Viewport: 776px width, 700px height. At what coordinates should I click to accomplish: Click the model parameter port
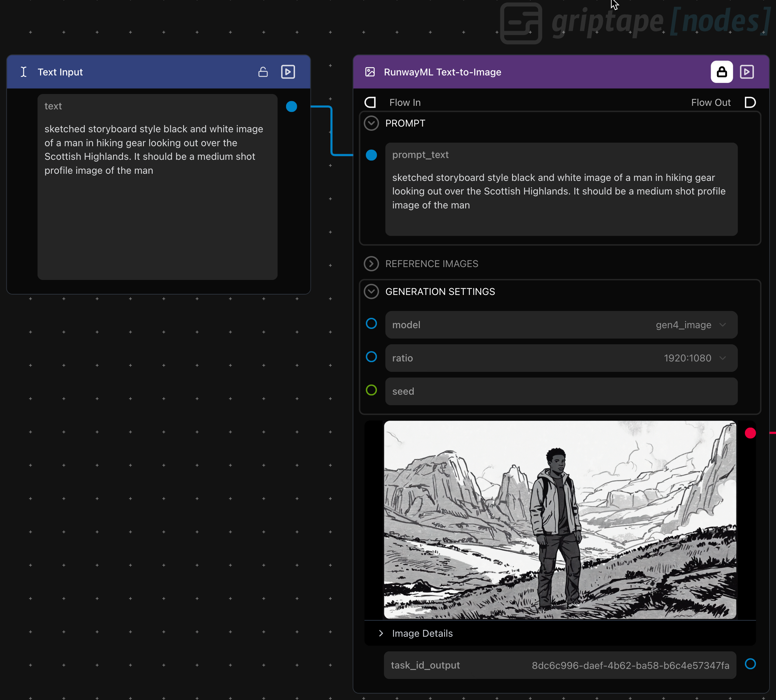[371, 324]
